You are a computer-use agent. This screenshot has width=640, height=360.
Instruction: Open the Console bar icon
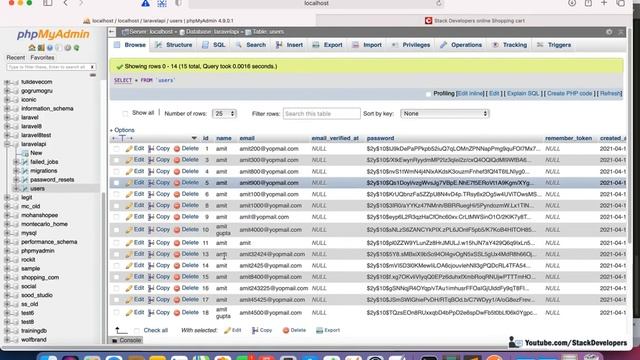point(115,340)
